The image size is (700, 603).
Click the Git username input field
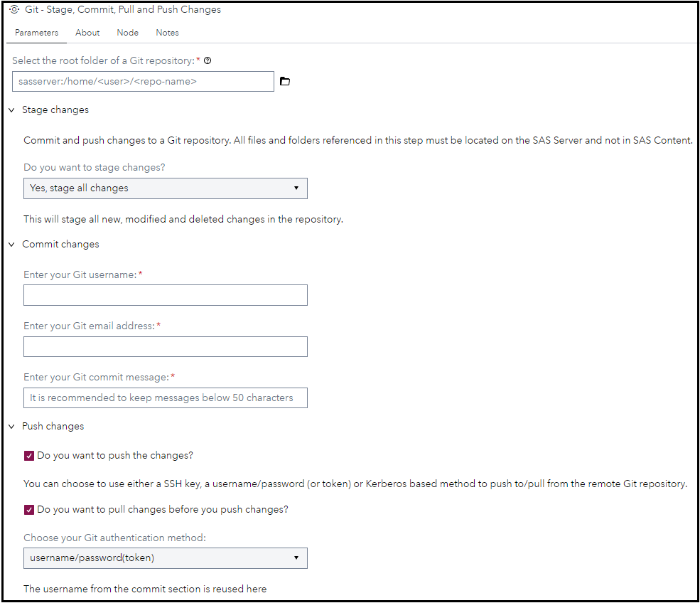pos(165,295)
